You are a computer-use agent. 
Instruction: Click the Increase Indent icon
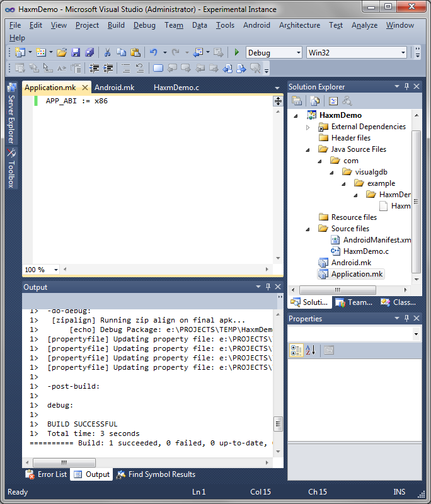pos(108,68)
